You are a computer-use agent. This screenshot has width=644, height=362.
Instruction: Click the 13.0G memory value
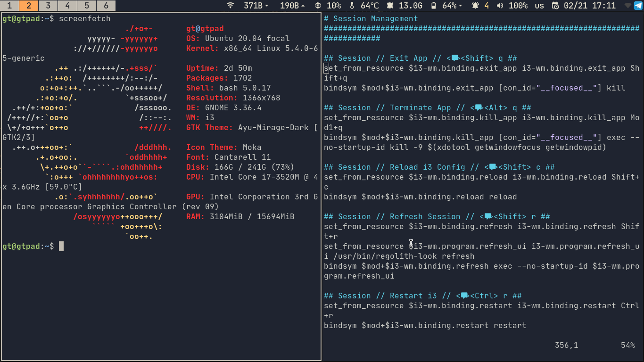pyautogui.click(x=411, y=6)
